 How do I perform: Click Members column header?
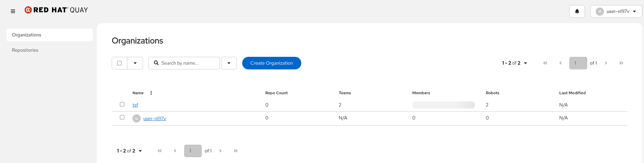pos(421,93)
